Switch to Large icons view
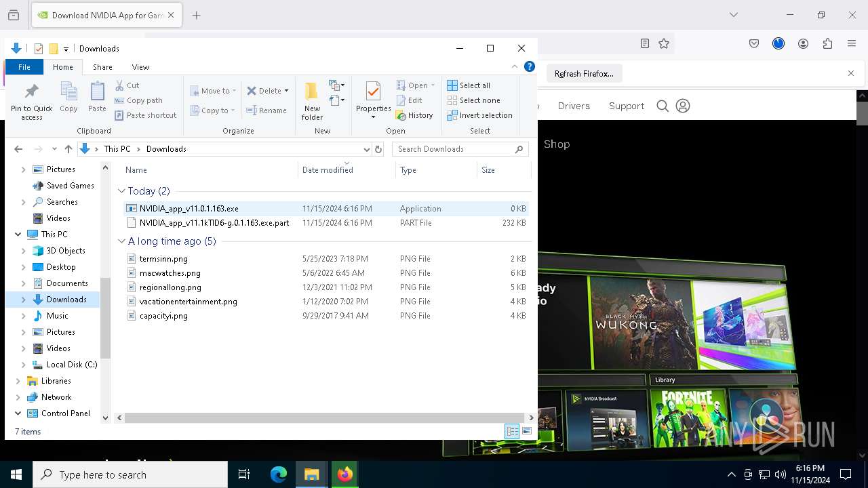The image size is (868, 488). 527,431
